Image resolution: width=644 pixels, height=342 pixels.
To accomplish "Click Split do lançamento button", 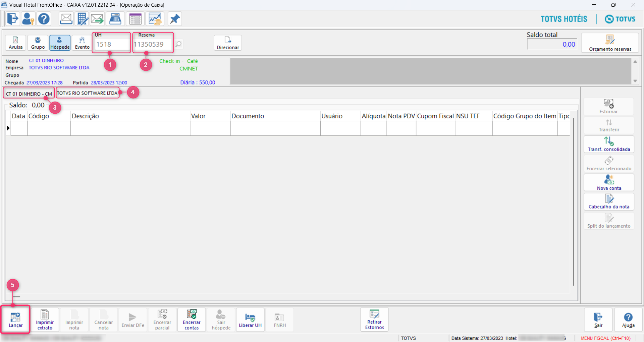I will click(x=609, y=221).
